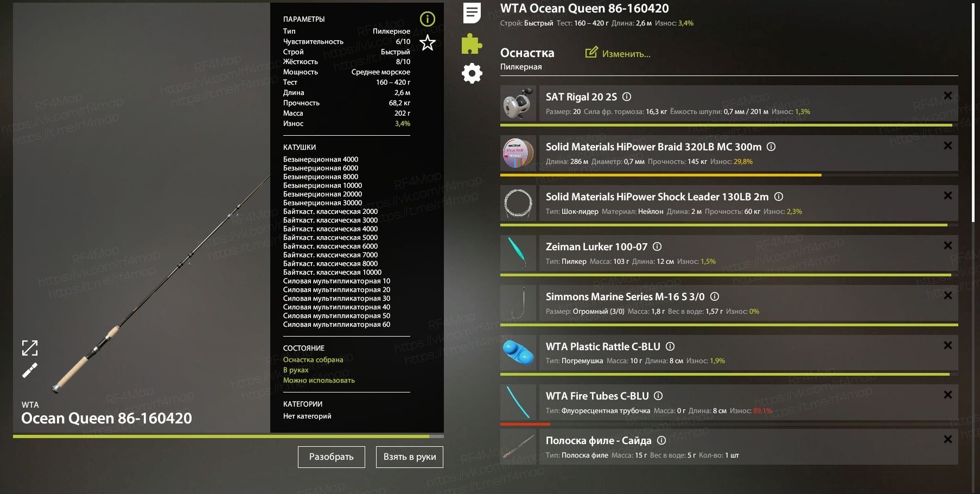
Task: Remove the WTA Fire Tubes C-BLU
Action: (x=947, y=395)
